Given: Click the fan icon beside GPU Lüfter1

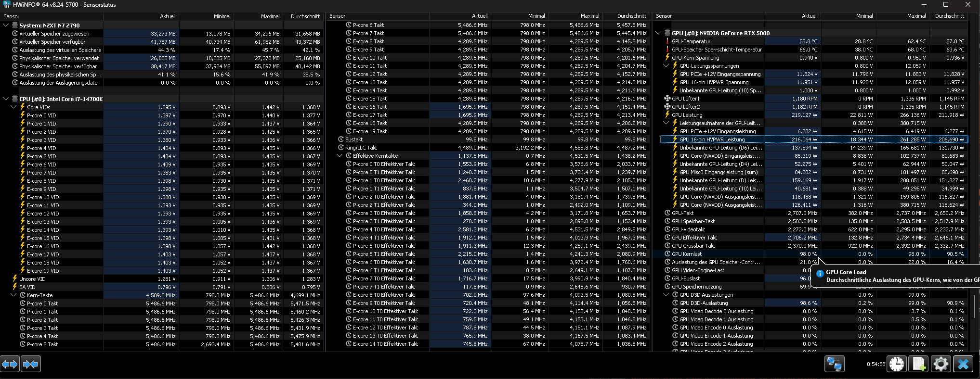Looking at the screenshot, I should [x=667, y=99].
